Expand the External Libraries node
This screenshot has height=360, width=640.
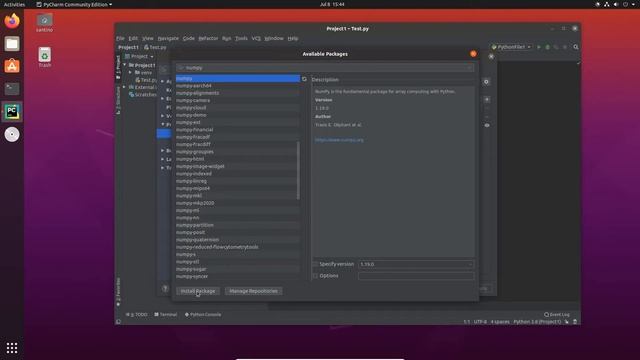click(124, 87)
